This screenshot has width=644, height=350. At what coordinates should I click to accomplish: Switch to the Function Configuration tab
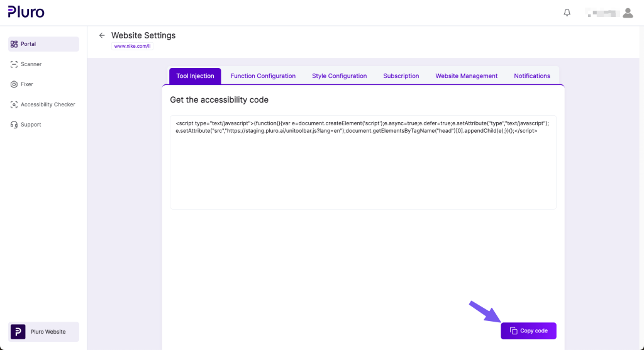263,76
